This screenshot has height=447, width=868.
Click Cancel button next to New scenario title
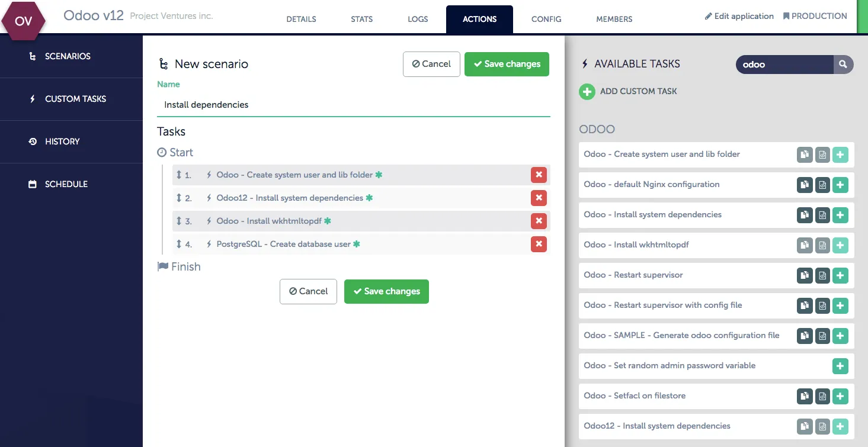coord(431,64)
